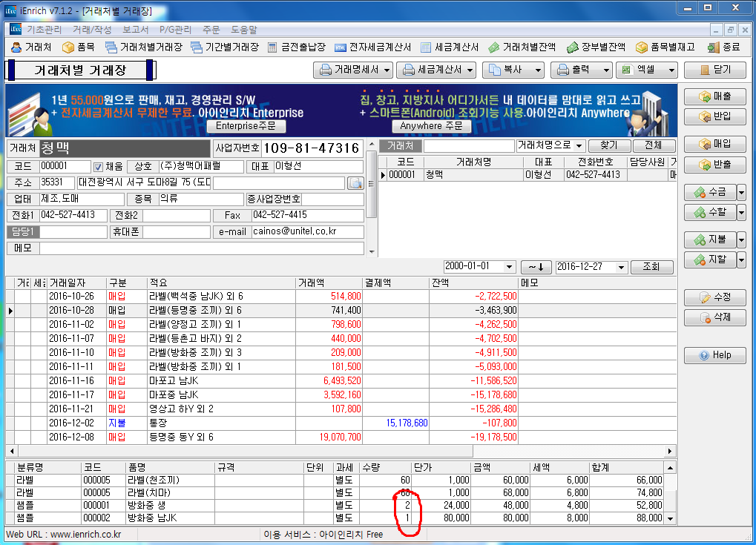This screenshot has width=756, height=545.
Task: Open the 보고서 menu
Action: 135,30
